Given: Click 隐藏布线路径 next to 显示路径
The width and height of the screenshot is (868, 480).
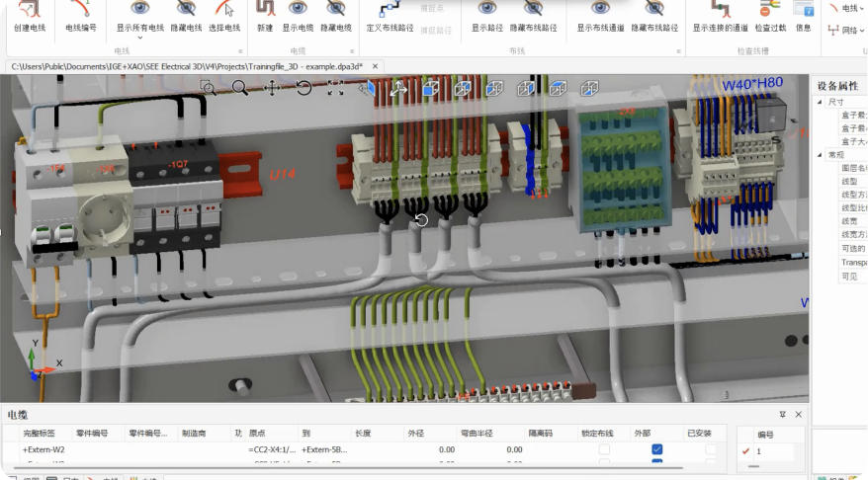Looking at the screenshot, I should click(533, 17).
